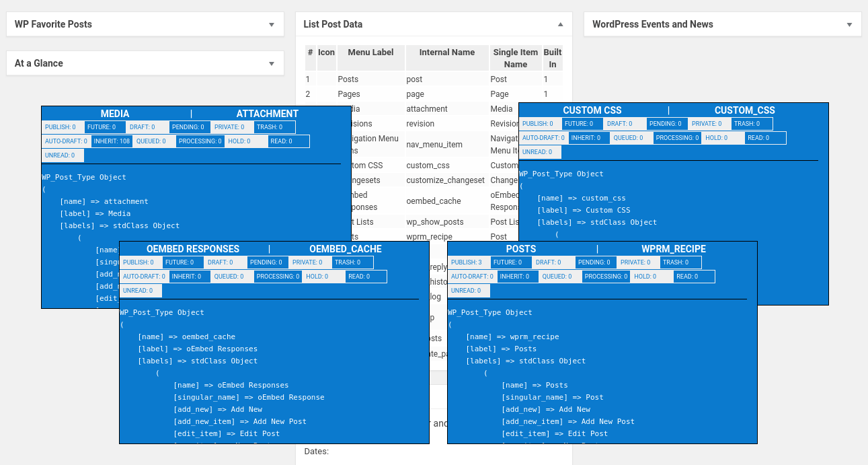
Task: Select the 'wp_show_posts' internal name cell
Action: click(447, 222)
